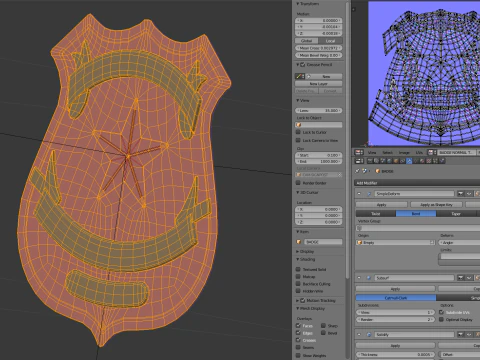Open the Render Layers properties tab icon
The height and width of the screenshot is (360, 480).
coord(376,161)
